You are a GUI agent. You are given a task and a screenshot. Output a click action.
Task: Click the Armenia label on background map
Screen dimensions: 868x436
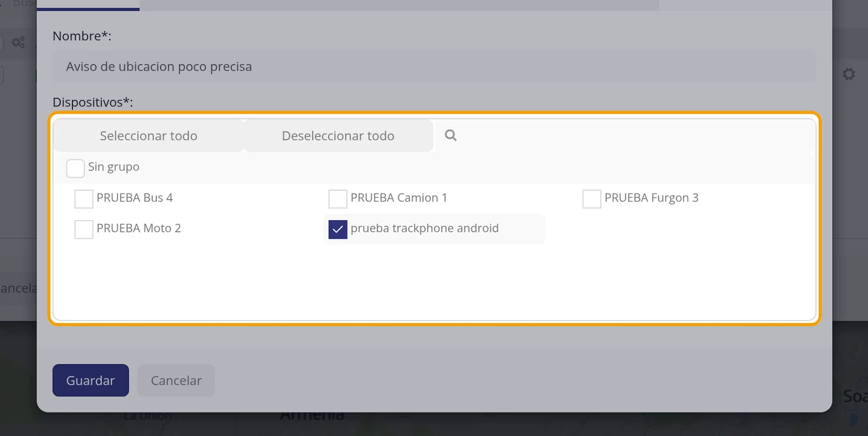(312, 414)
